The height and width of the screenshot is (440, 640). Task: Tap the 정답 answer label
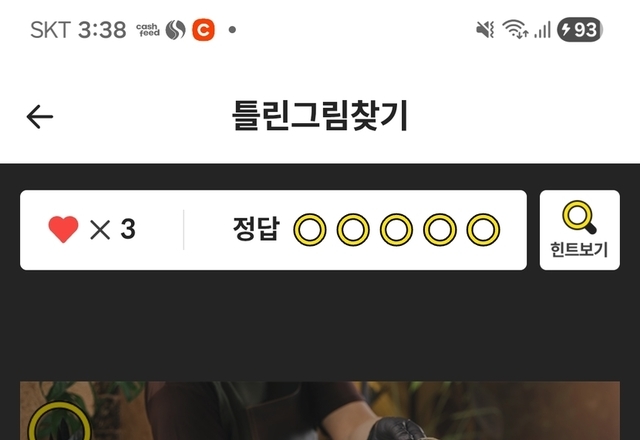(x=256, y=229)
